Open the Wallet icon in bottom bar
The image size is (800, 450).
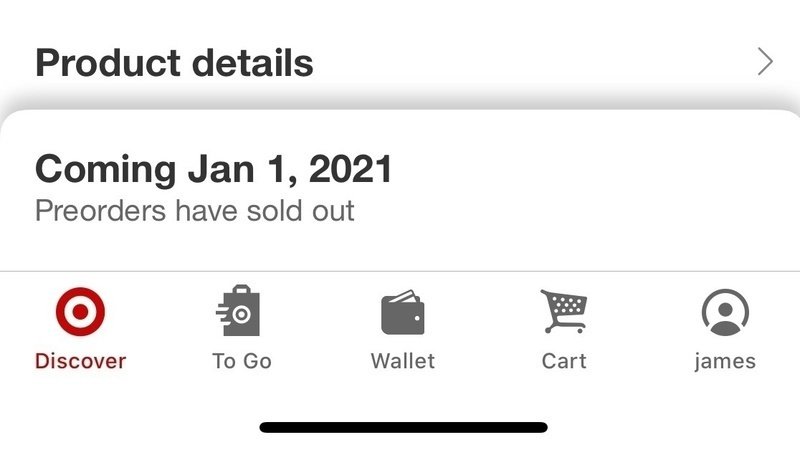(402, 314)
